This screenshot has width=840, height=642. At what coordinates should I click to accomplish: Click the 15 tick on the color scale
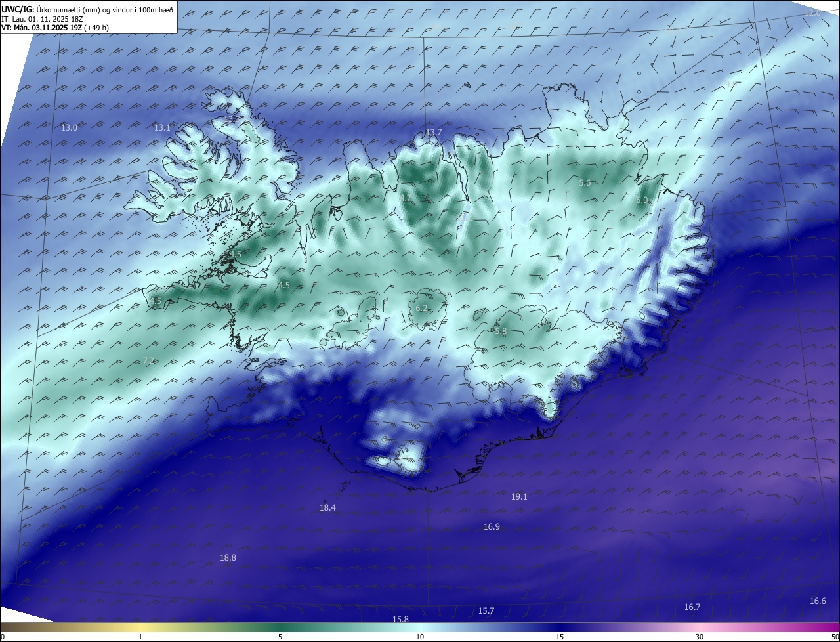click(x=560, y=637)
